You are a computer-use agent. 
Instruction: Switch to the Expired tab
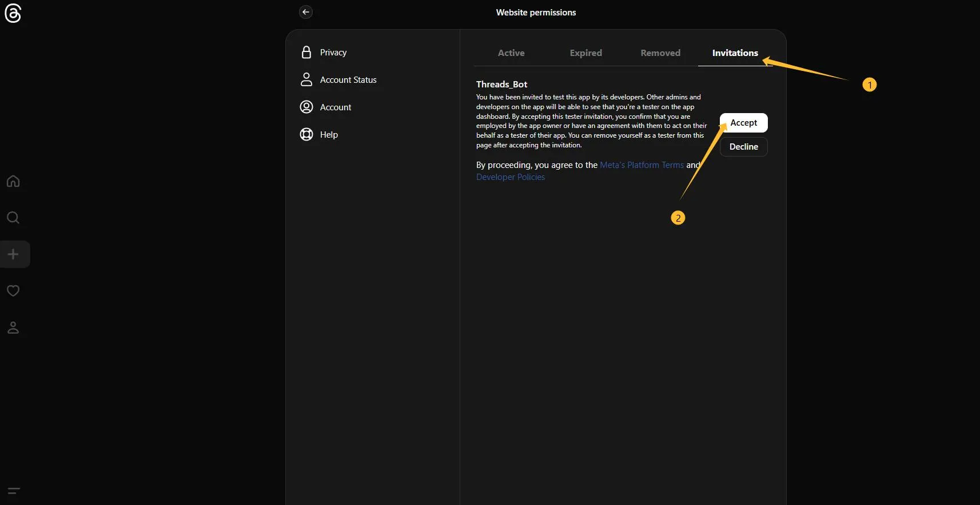pyautogui.click(x=585, y=53)
